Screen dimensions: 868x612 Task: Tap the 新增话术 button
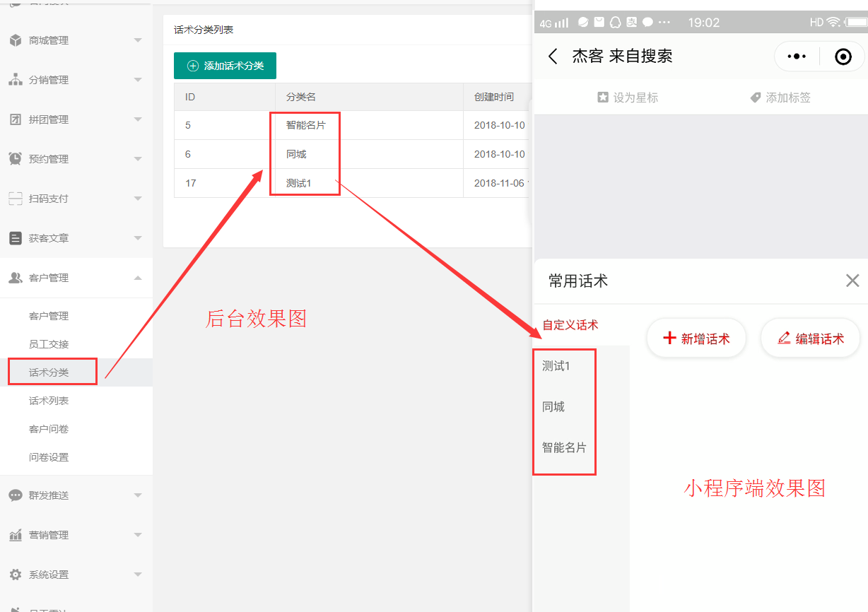coord(696,339)
